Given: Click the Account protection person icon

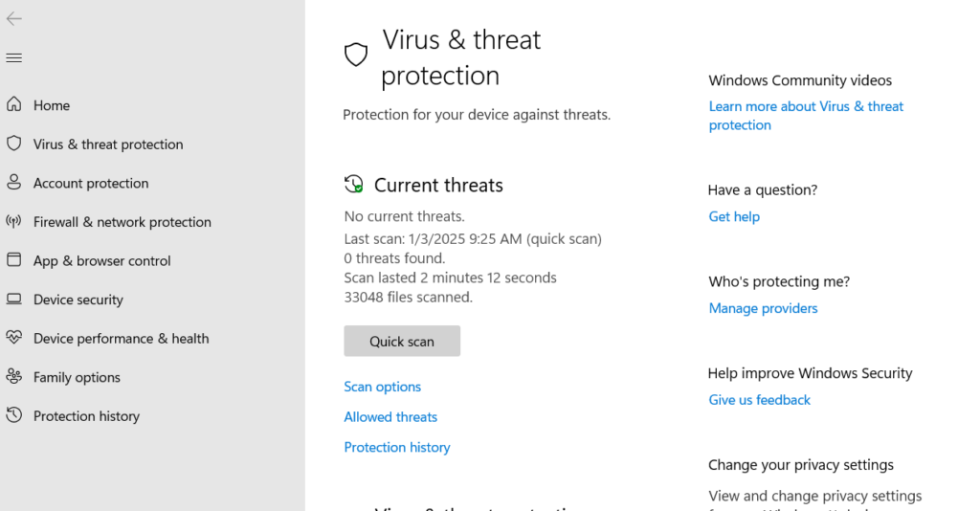Looking at the screenshot, I should (x=13, y=183).
